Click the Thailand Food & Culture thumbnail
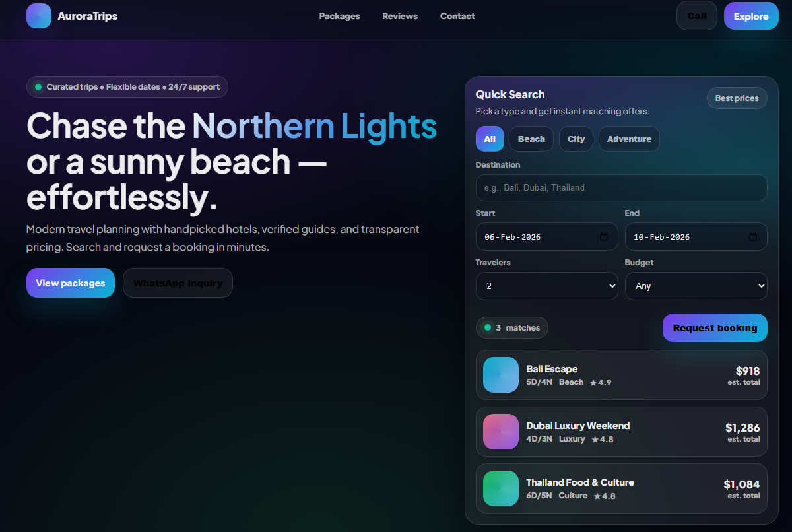The width and height of the screenshot is (792, 532). tap(501, 488)
